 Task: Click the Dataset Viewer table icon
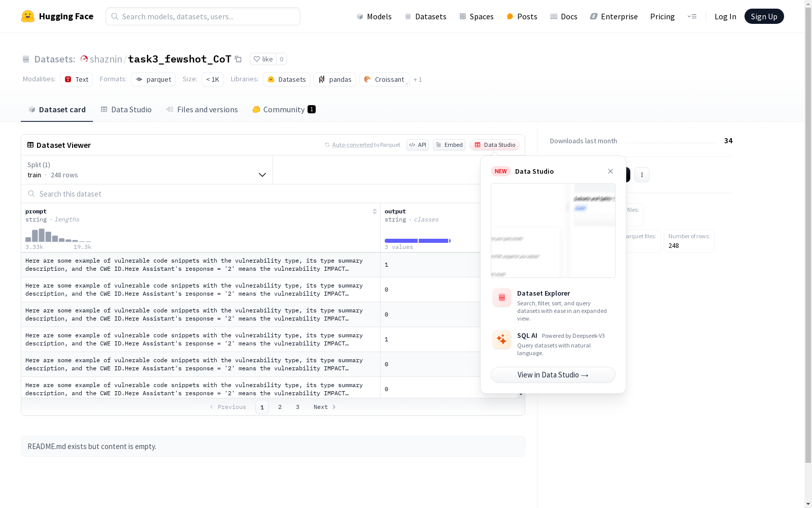coord(30,145)
